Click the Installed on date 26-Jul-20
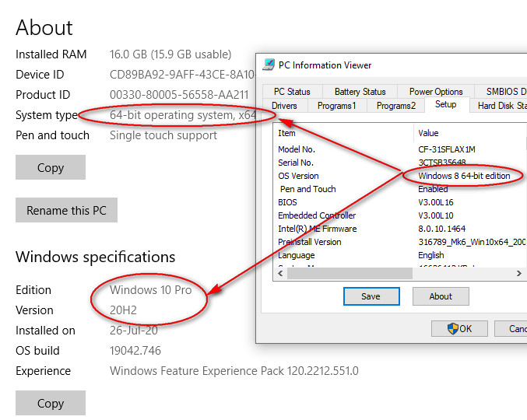Screen dimensions: 527x420 pyautogui.click(x=133, y=331)
